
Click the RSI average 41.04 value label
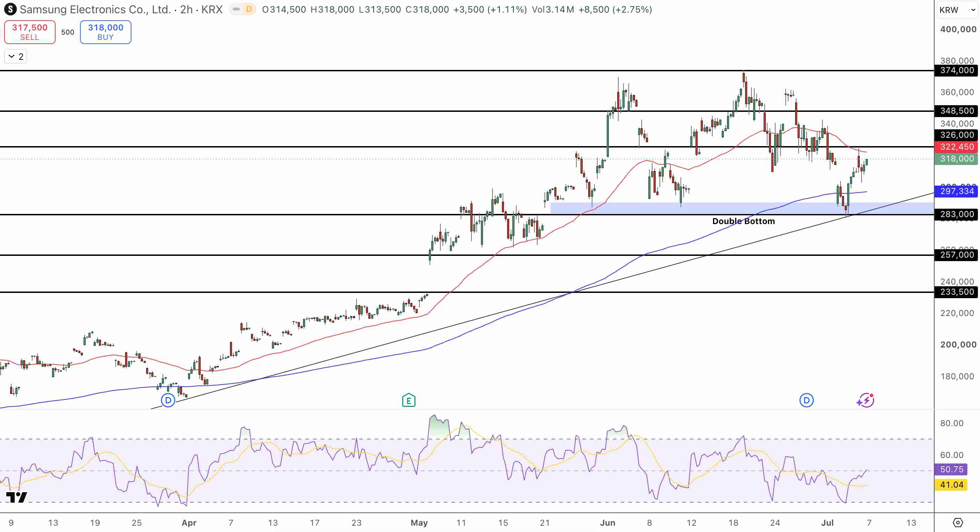951,485
